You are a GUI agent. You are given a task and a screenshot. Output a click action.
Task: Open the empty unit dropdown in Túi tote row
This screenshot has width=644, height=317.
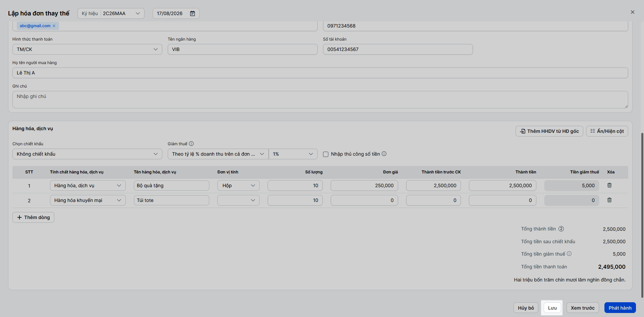(238, 200)
